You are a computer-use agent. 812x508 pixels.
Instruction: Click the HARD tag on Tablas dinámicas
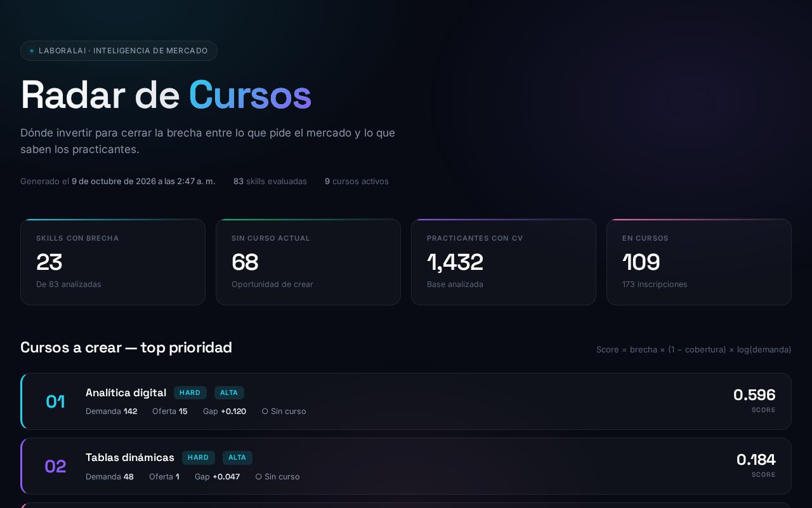point(199,458)
